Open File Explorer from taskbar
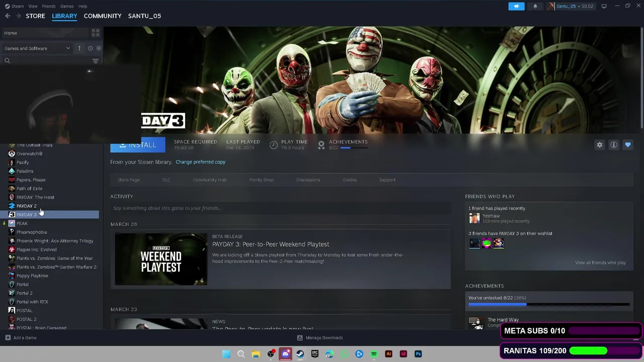 pos(256,354)
